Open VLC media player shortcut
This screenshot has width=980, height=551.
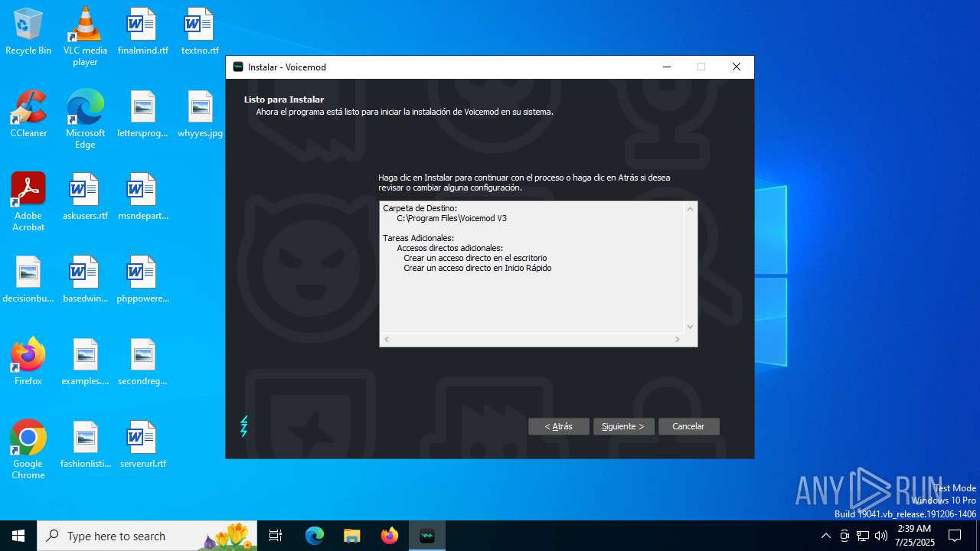tap(85, 37)
